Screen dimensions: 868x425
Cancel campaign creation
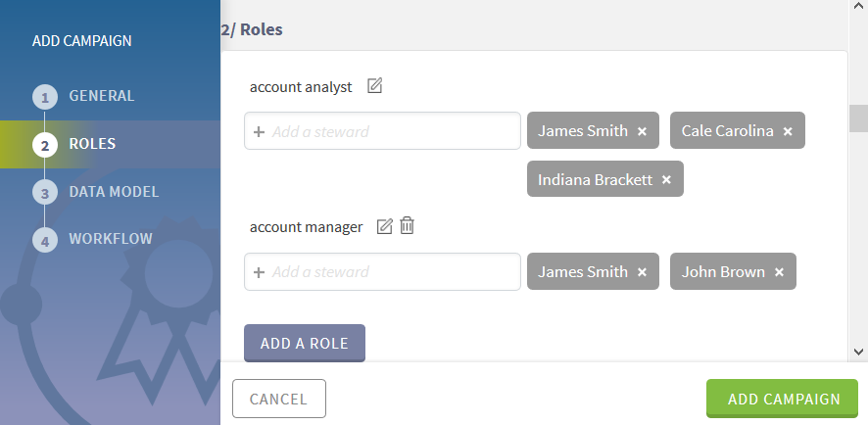pyautogui.click(x=278, y=399)
